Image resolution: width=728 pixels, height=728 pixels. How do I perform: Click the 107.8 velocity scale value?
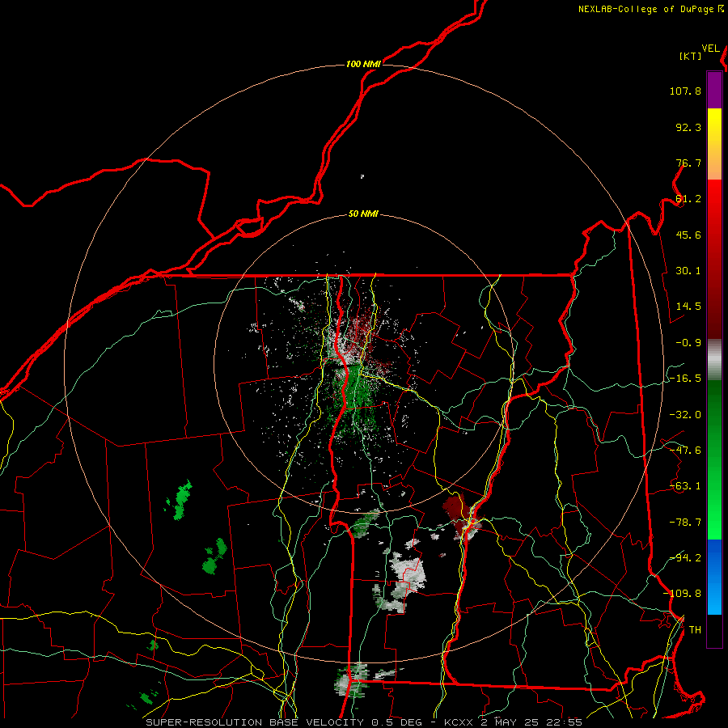685,91
